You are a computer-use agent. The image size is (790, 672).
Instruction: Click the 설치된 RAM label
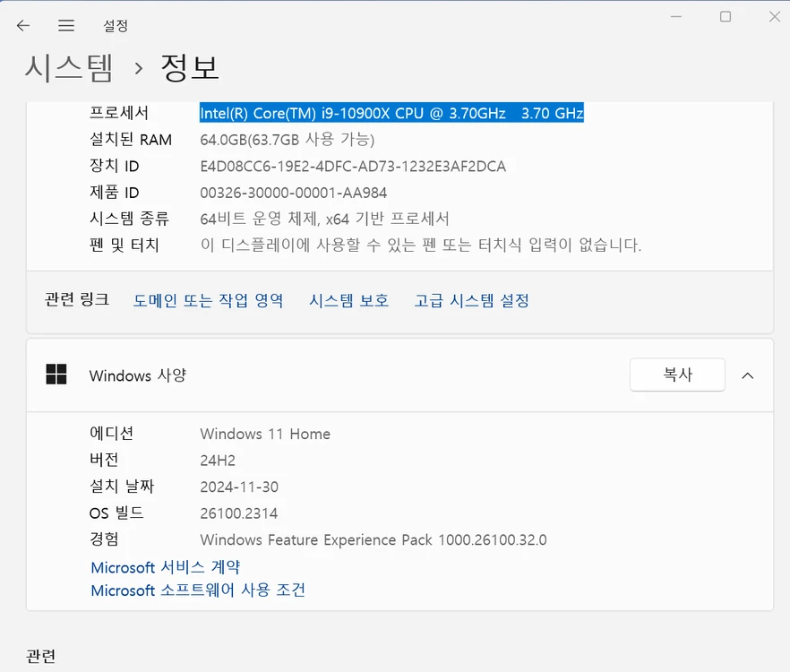tap(131, 139)
